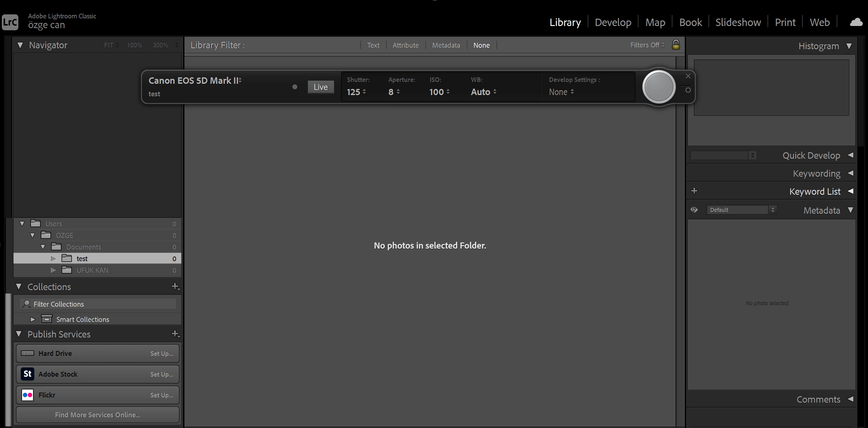This screenshot has width=868, height=428.
Task: Switch to the Develop module
Action: (x=613, y=23)
